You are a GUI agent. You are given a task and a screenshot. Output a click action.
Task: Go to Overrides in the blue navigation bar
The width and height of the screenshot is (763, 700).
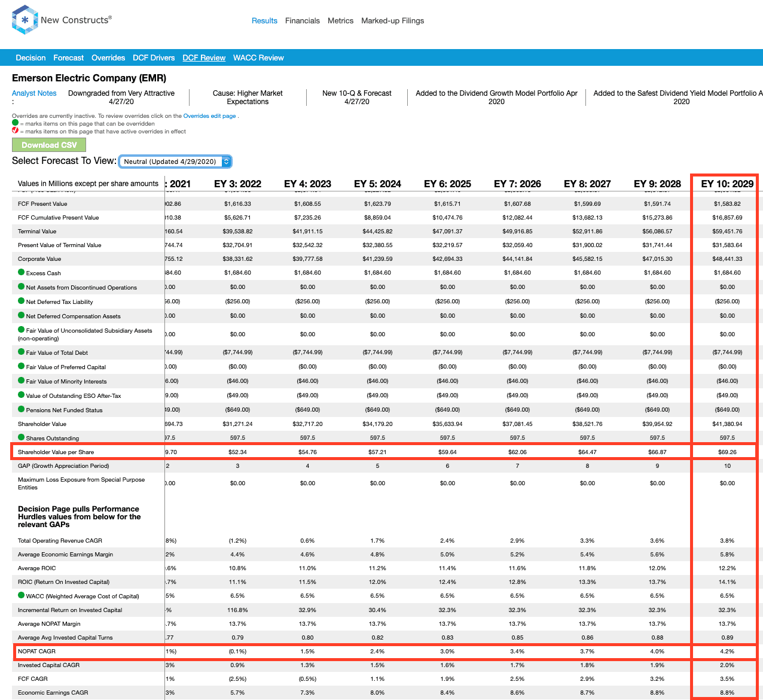click(x=108, y=58)
